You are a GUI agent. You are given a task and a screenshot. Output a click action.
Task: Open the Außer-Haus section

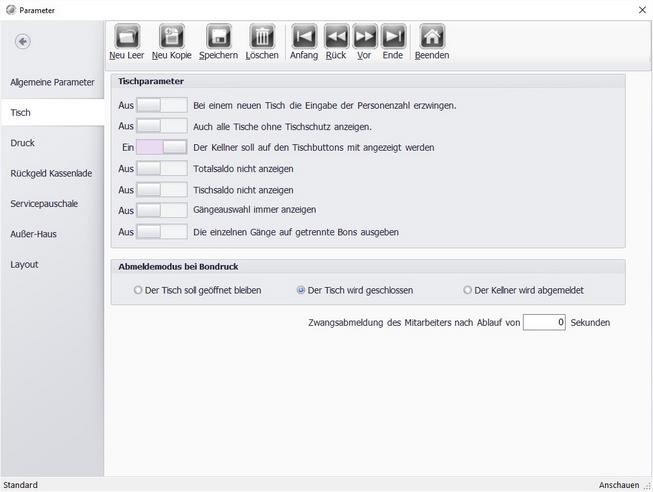pos(52,234)
